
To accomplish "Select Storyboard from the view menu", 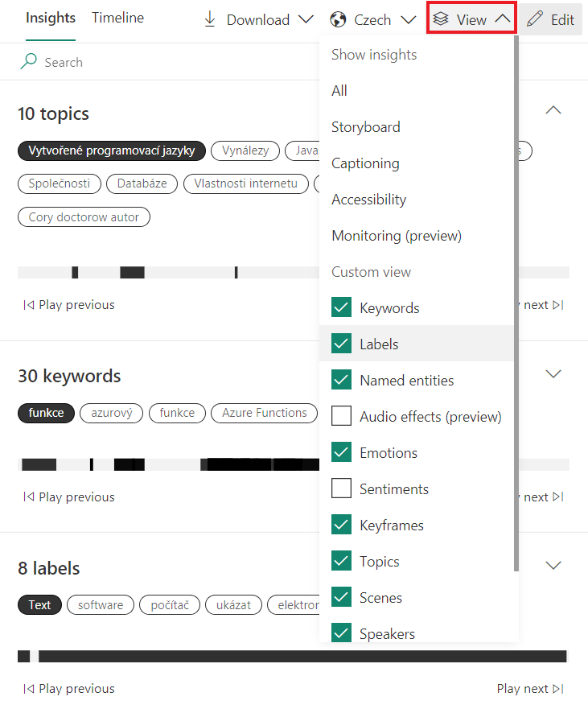I will click(x=365, y=127).
